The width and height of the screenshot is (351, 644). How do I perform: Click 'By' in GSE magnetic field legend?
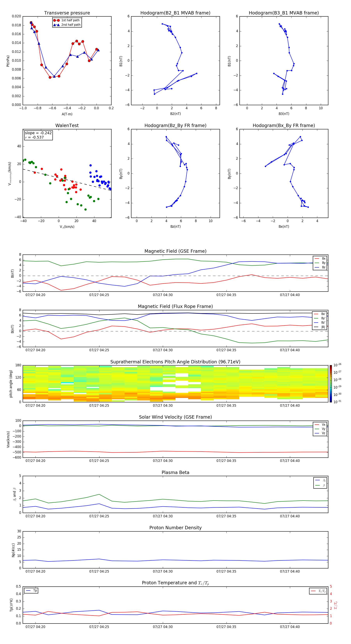(x=324, y=263)
